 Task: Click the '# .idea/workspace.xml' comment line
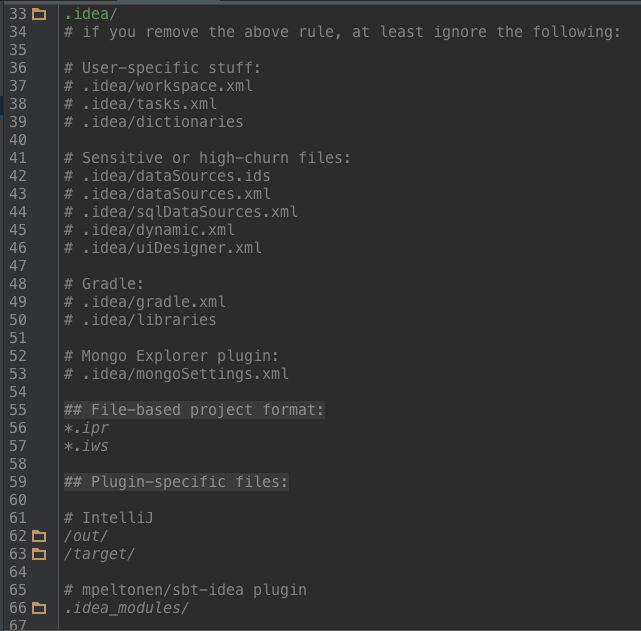[x=159, y=86]
